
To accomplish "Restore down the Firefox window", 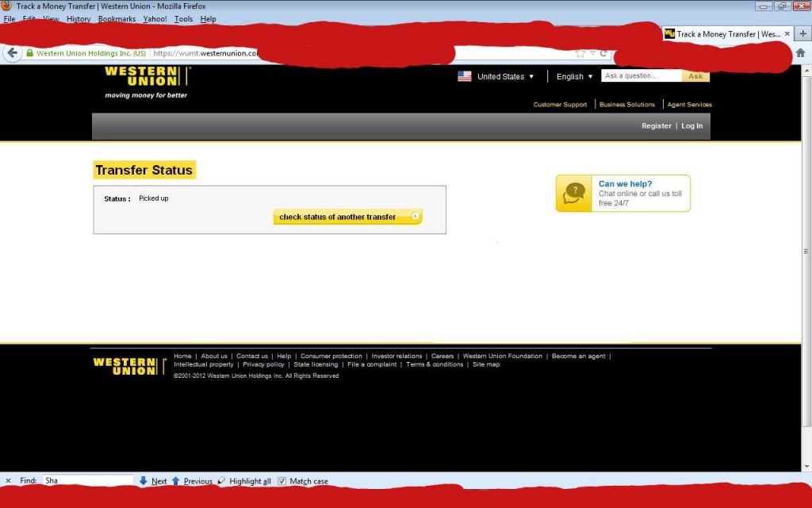I will [781, 6].
